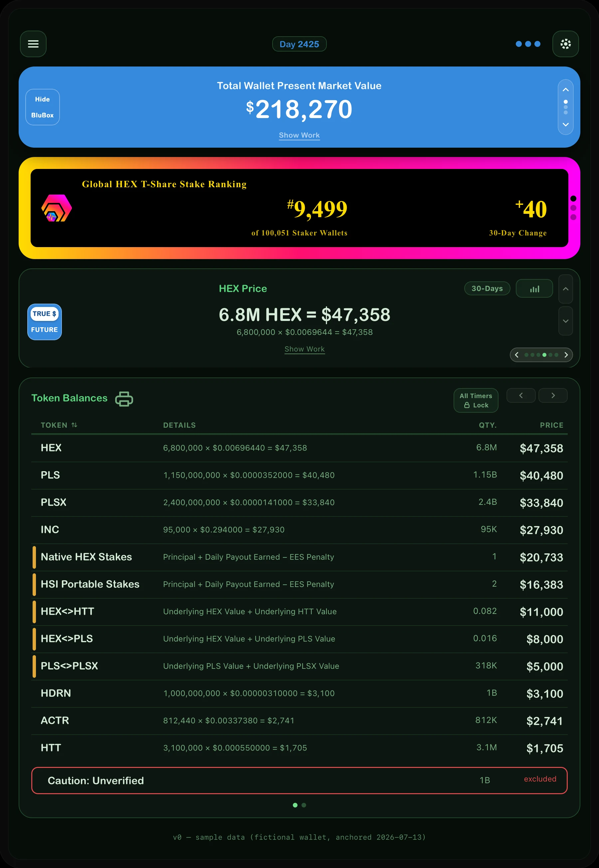The width and height of the screenshot is (599, 868).
Task: Open the hamburger menu
Action: [x=33, y=44]
